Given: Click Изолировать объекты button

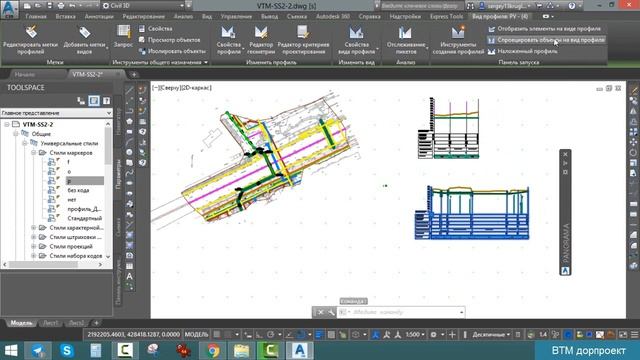Looking at the screenshot, I should 172,51.
